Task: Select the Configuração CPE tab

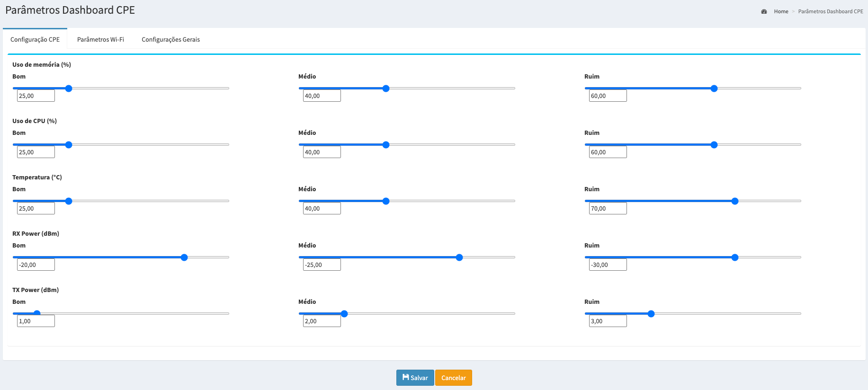Action: 35,39
